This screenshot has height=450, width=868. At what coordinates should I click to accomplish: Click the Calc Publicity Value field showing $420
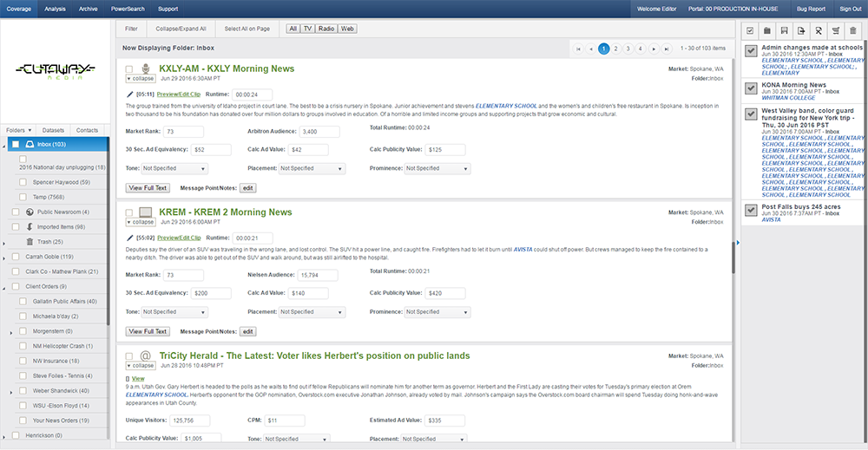(x=445, y=294)
